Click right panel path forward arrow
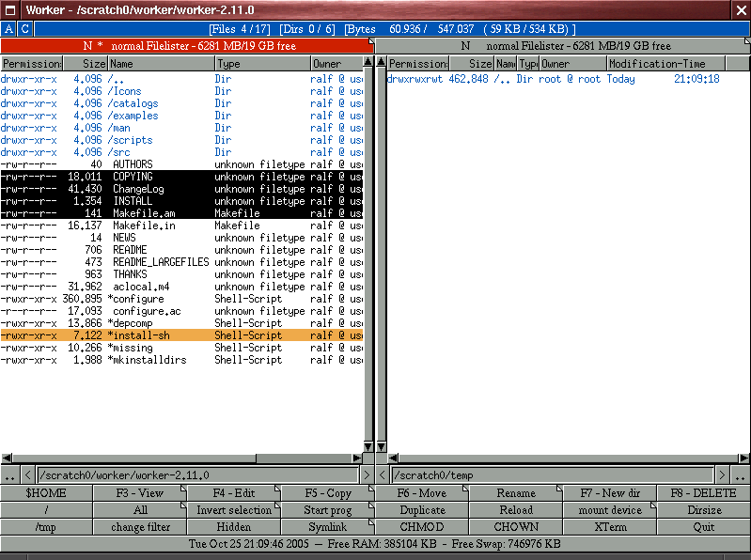Viewport: 751px width, 560px height. point(722,475)
